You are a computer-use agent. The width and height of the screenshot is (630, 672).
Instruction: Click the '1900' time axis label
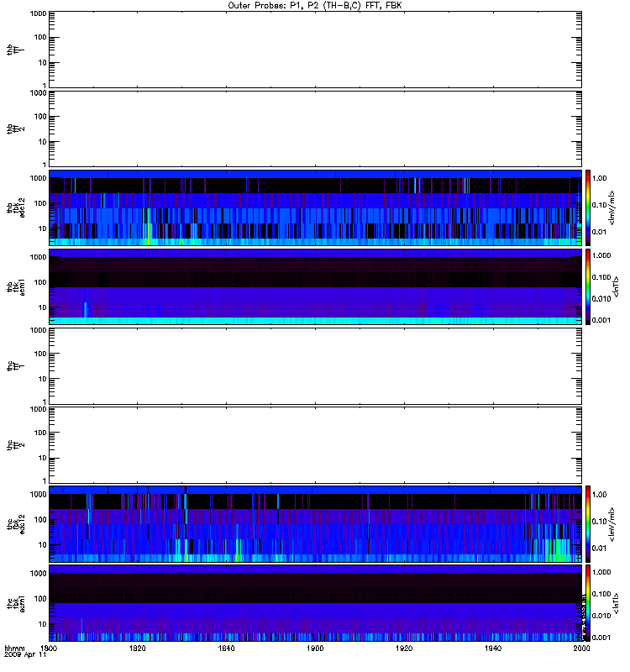tap(315, 648)
